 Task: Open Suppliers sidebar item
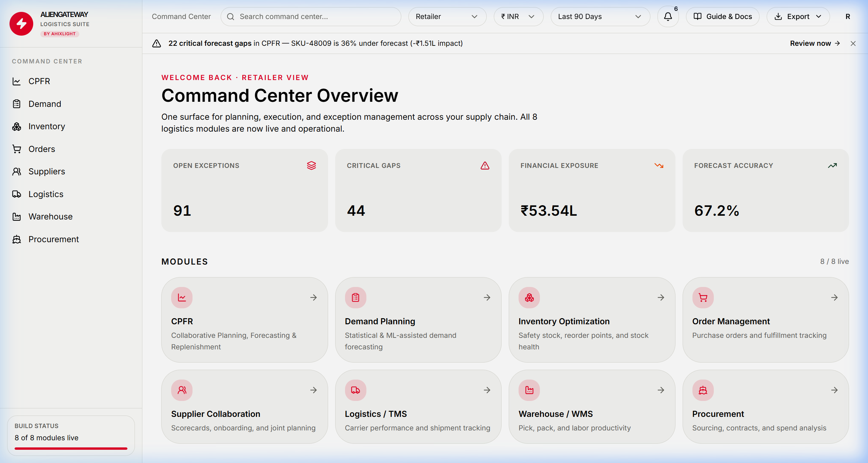tap(71, 172)
